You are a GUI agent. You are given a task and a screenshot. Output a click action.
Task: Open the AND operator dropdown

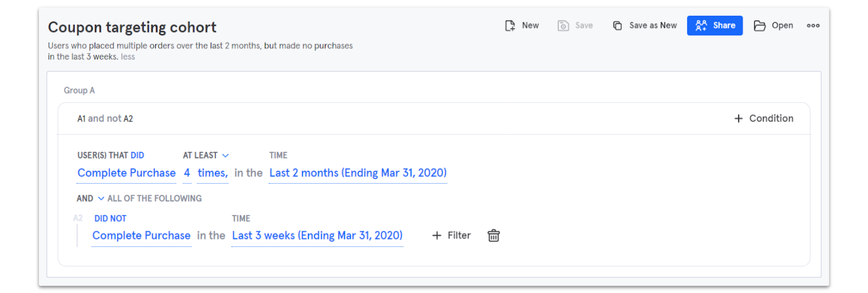click(101, 198)
